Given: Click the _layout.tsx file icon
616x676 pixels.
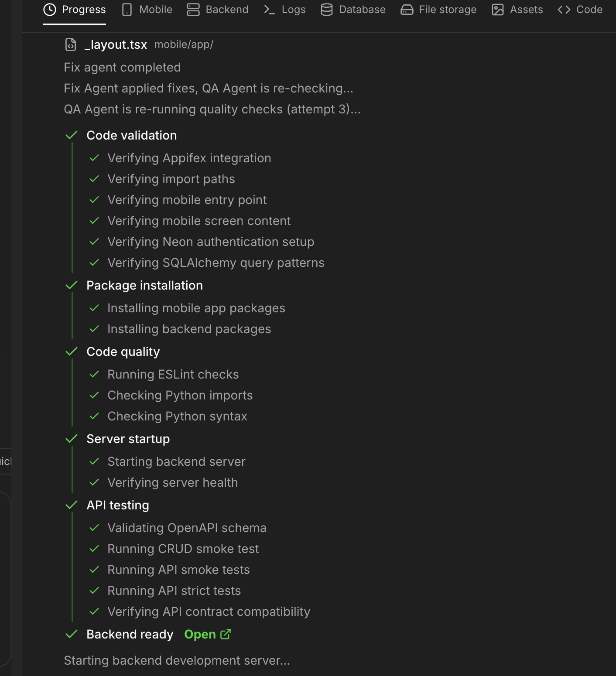Looking at the screenshot, I should point(70,44).
